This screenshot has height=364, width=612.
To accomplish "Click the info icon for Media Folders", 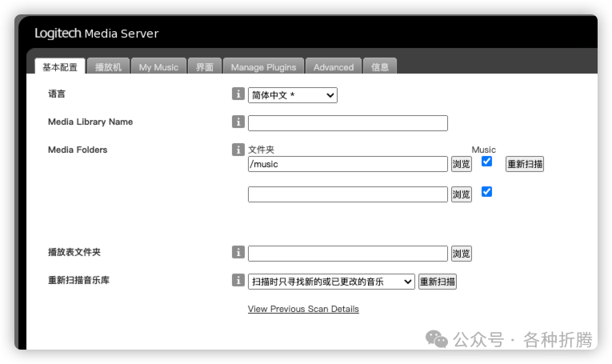I will click(x=238, y=149).
